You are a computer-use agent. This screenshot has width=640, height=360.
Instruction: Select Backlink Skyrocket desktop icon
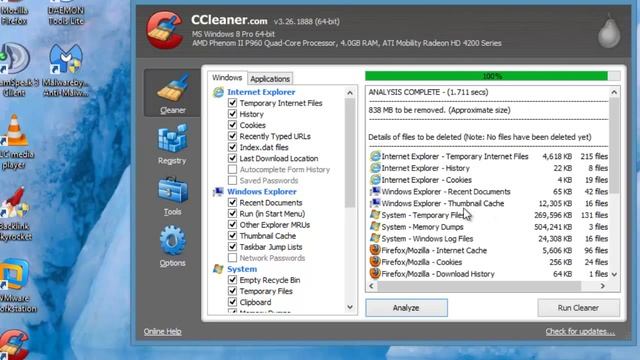tap(16, 214)
